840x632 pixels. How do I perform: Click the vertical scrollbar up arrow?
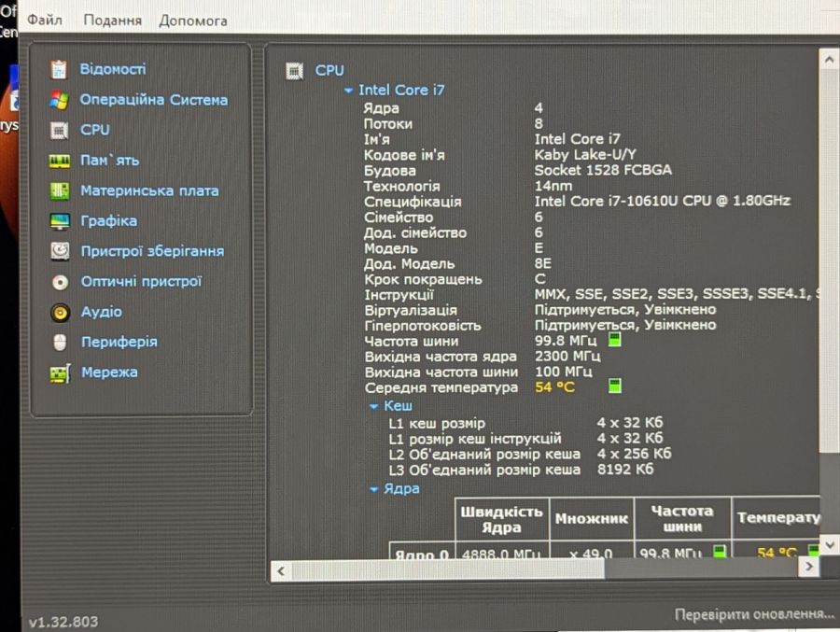click(829, 59)
